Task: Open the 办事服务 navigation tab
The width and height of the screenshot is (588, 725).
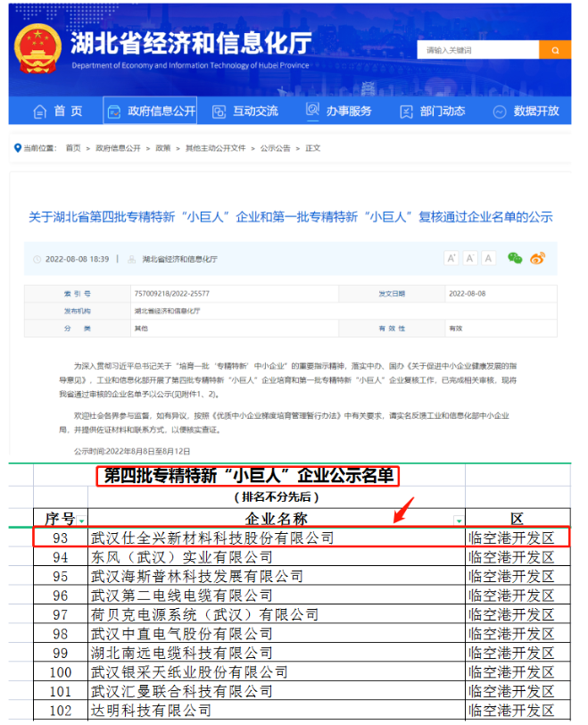Action: coord(338,111)
